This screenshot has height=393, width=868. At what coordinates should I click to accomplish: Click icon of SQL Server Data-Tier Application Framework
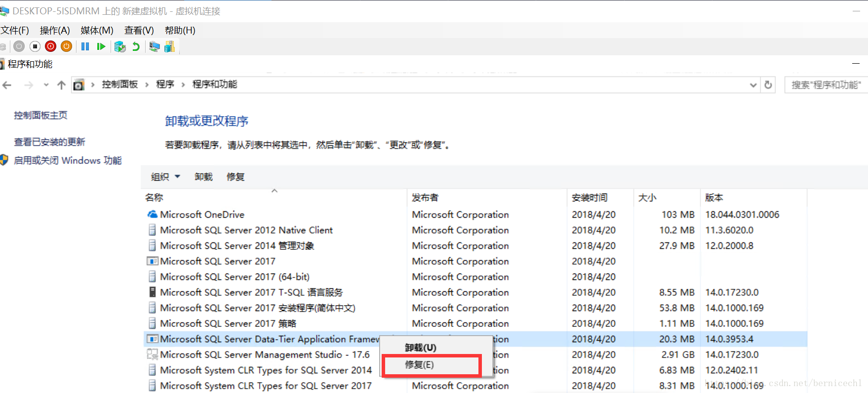[x=153, y=339]
